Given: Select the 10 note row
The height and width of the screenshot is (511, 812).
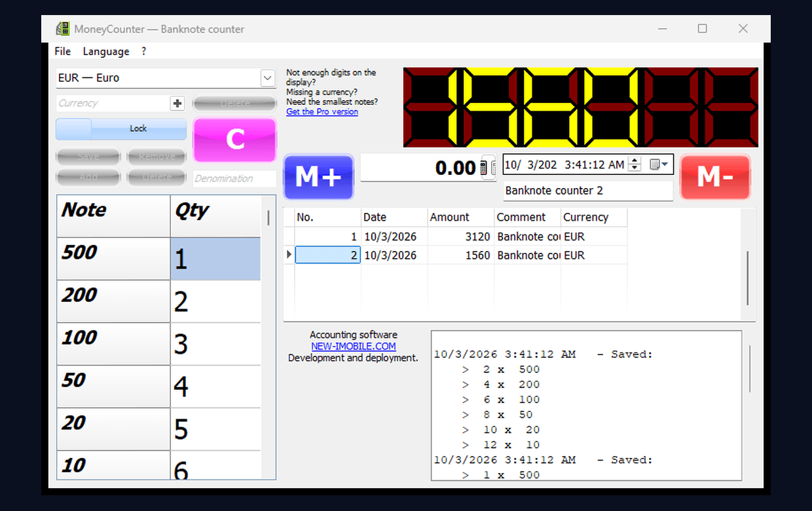Looking at the screenshot, I should [113, 464].
